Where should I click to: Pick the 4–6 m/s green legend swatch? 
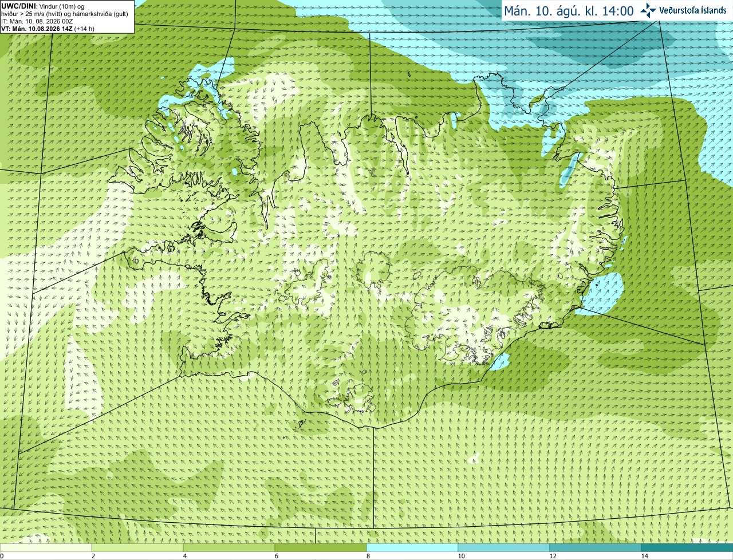point(229,548)
